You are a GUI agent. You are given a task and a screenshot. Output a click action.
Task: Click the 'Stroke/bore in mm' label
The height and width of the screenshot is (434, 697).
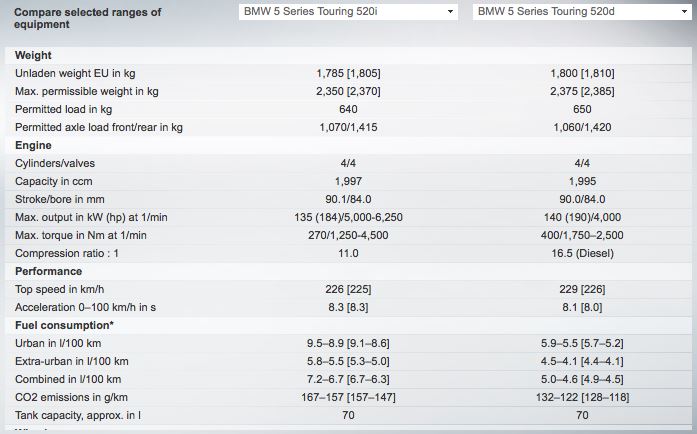[60, 199]
